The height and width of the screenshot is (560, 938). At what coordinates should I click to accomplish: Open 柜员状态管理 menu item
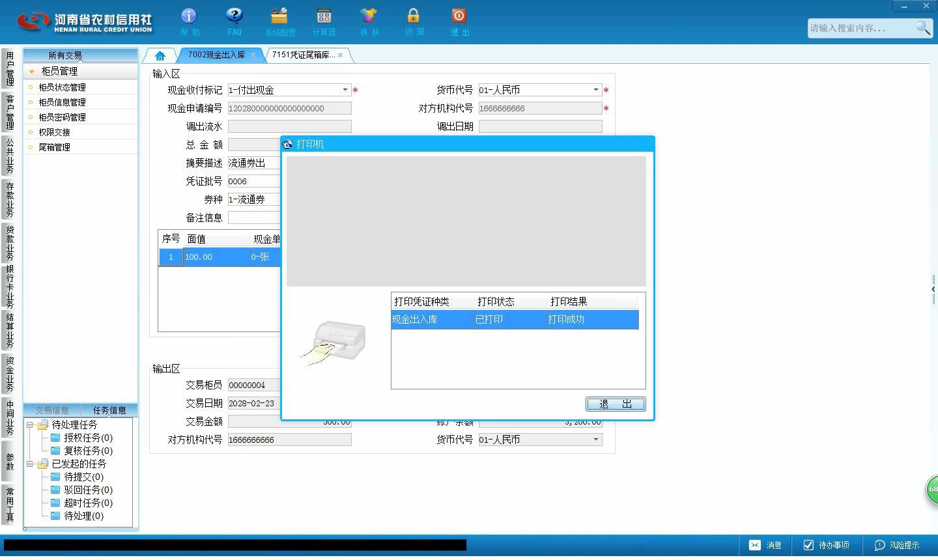pos(62,87)
